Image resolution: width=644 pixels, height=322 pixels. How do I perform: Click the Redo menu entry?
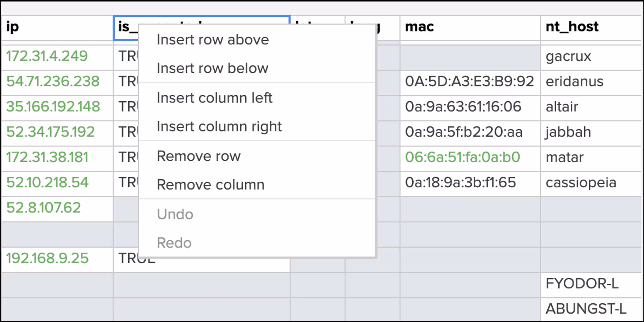[x=174, y=243]
